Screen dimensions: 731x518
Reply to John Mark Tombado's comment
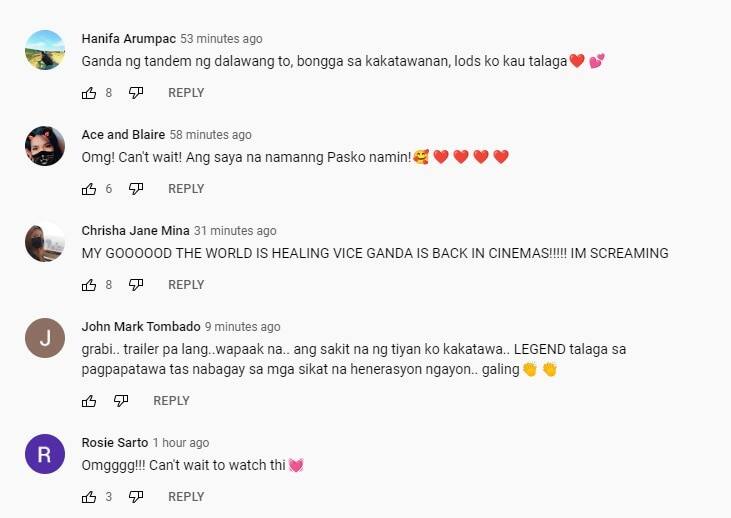coord(171,401)
